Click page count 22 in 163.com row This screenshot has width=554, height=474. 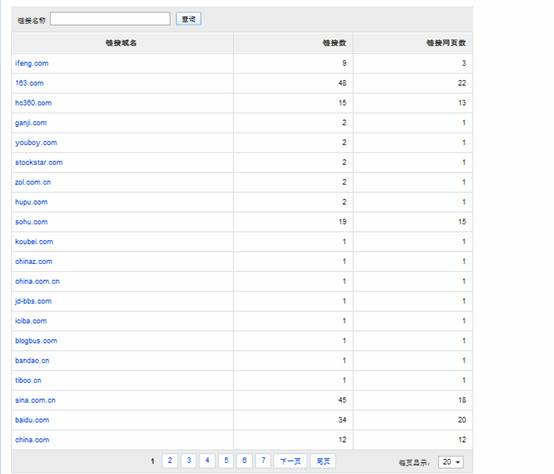[x=462, y=83]
